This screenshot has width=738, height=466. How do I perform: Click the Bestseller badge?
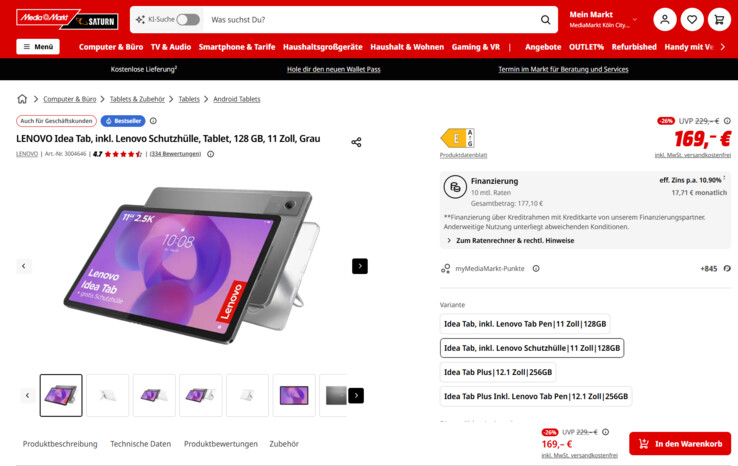pyautogui.click(x=123, y=121)
